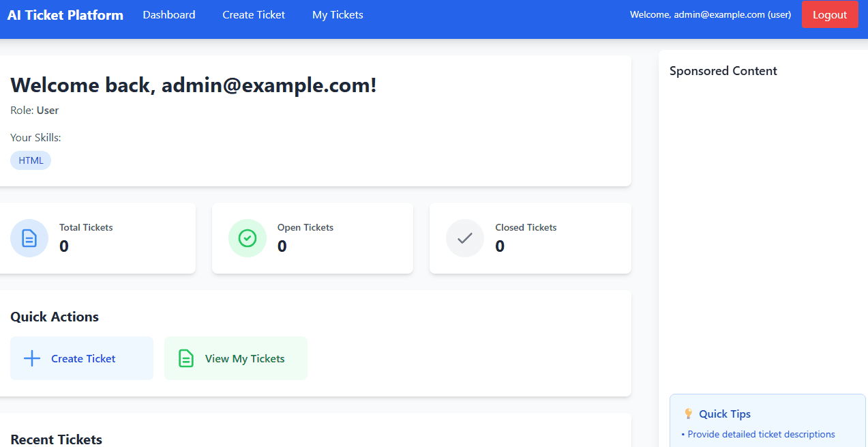Click the navbar admin@example.com welcome text

pos(710,15)
